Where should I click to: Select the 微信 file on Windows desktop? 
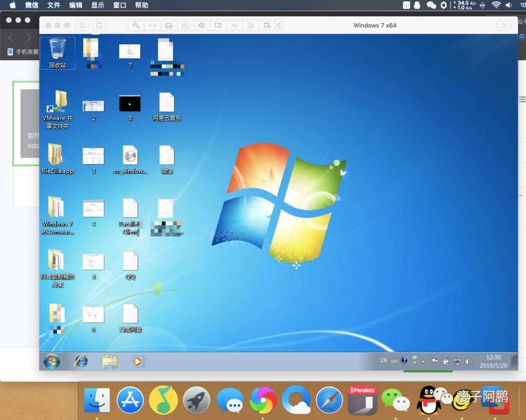167,160
